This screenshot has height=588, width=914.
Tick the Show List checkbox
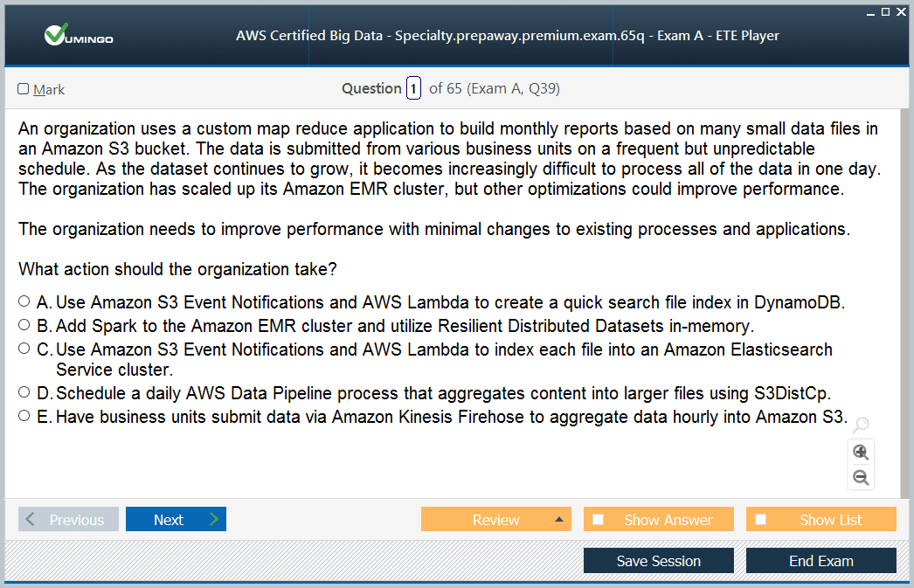point(761,520)
